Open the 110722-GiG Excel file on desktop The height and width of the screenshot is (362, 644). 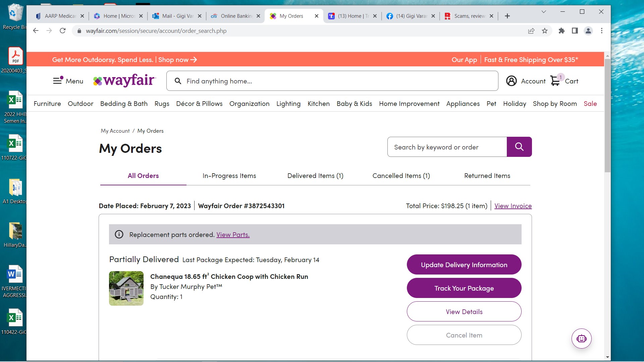[13, 147]
